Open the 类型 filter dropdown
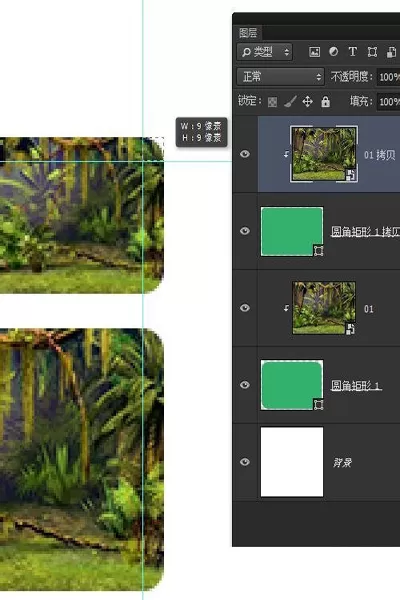 click(265, 52)
